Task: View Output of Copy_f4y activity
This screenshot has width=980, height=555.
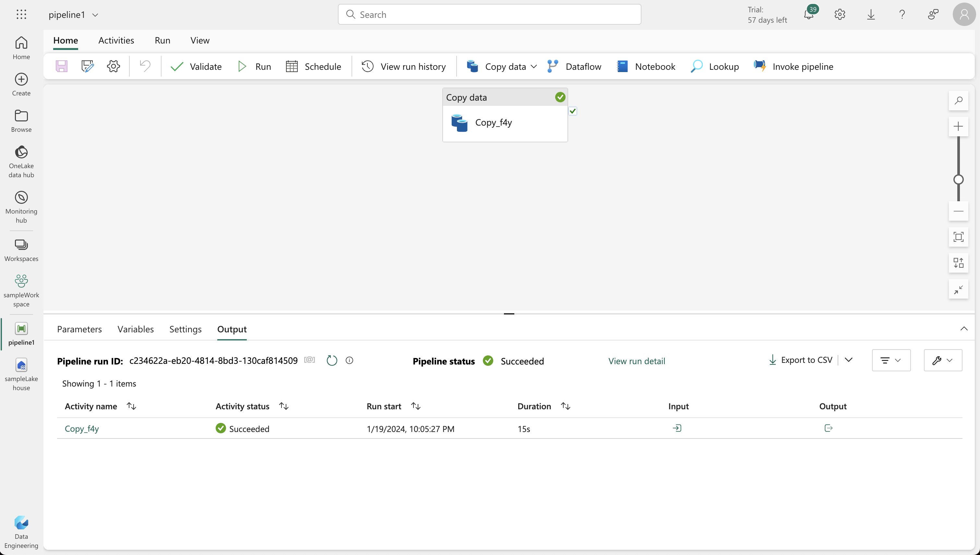Action: 828,428
